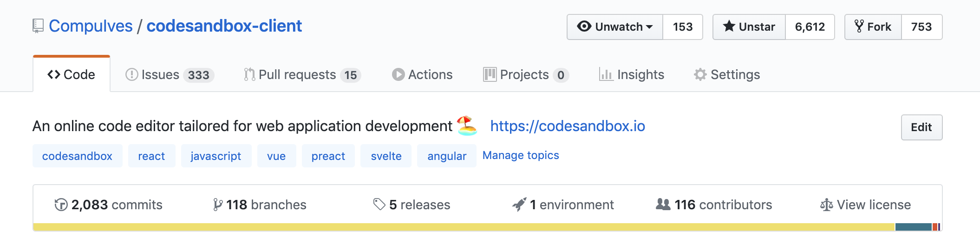Click Manage topics link
The image size is (980, 239).
[x=521, y=155]
